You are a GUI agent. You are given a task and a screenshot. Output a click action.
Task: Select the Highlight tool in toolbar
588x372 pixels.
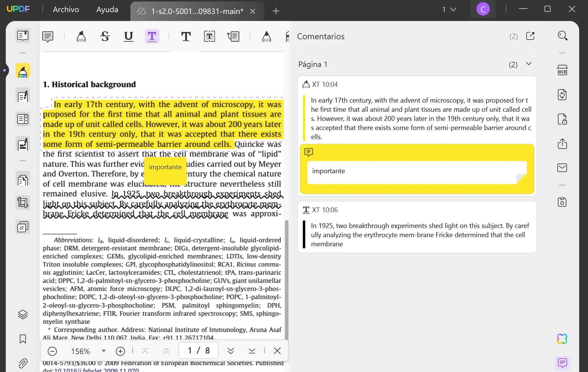(81, 37)
